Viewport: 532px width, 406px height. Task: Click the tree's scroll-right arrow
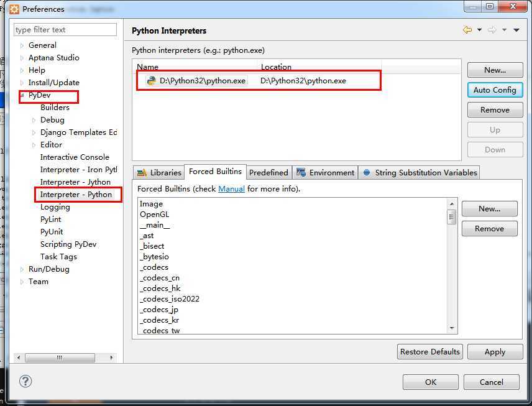(x=112, y=358)
